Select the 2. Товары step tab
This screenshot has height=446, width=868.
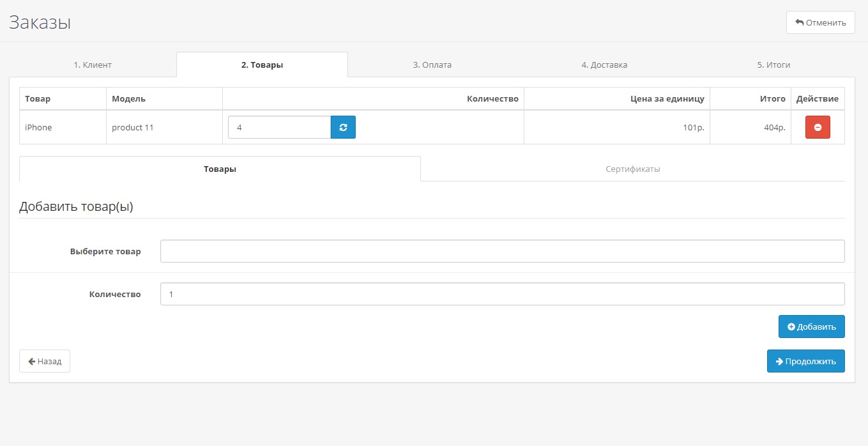pyautogui.click(x=262, y=65)
